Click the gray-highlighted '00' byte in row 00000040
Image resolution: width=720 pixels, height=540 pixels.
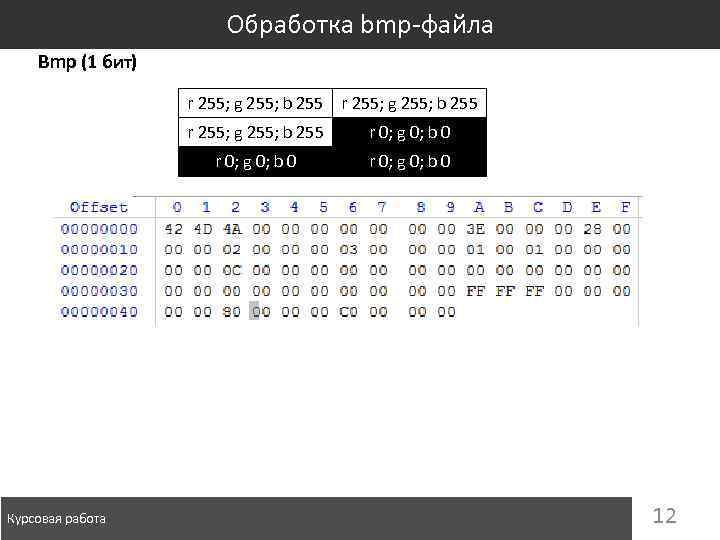pyautogui.click(x=261, y=312)
